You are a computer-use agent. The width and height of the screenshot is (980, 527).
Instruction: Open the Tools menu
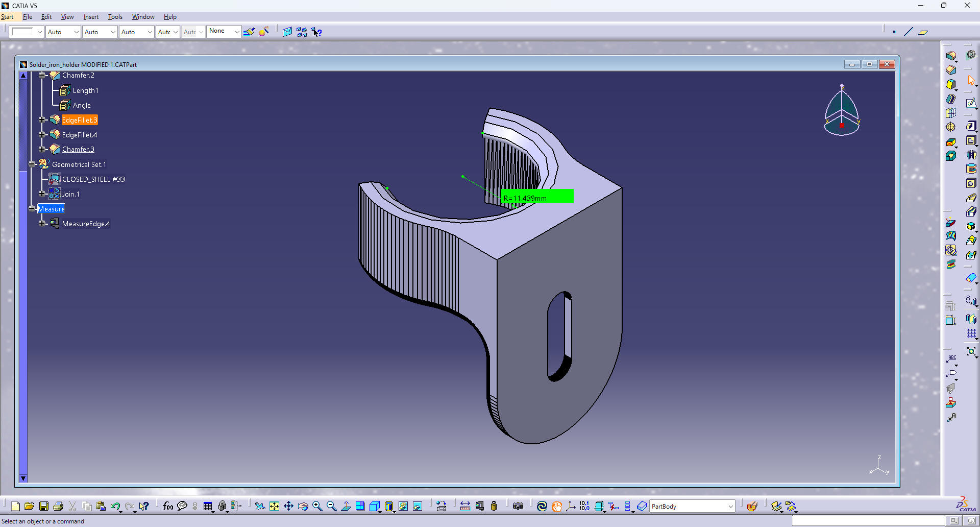tap(115, 17)
